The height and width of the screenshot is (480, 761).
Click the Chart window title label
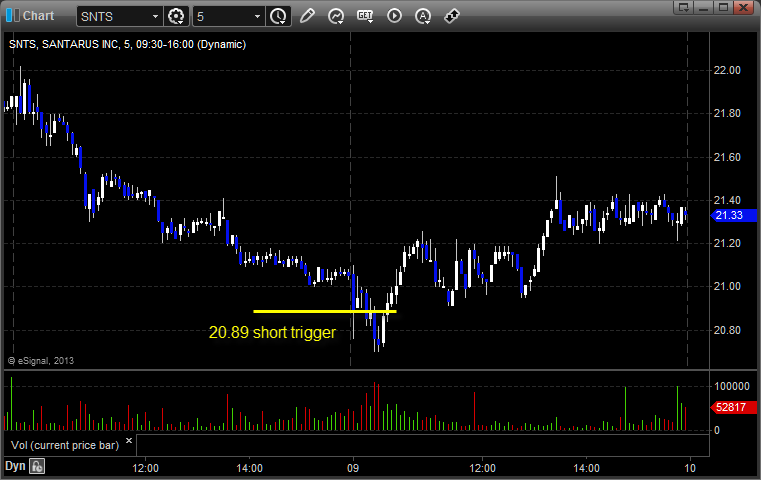click(38, 16)
